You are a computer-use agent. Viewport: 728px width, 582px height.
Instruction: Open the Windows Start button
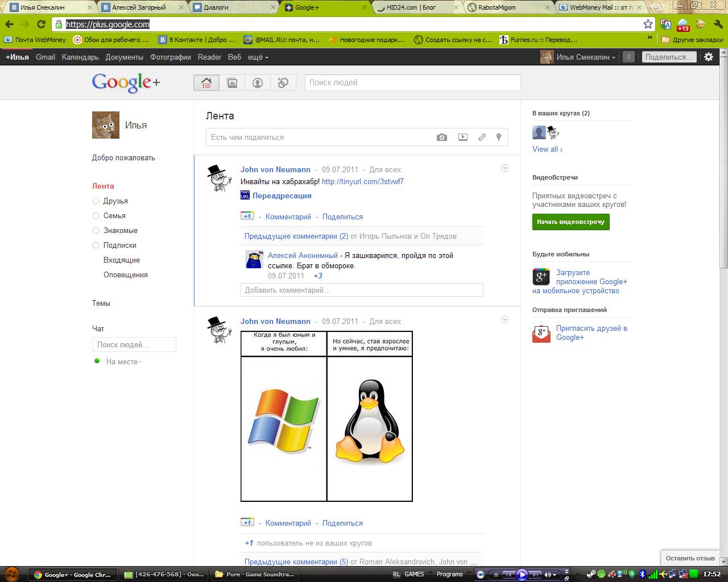tap(11, 574)
